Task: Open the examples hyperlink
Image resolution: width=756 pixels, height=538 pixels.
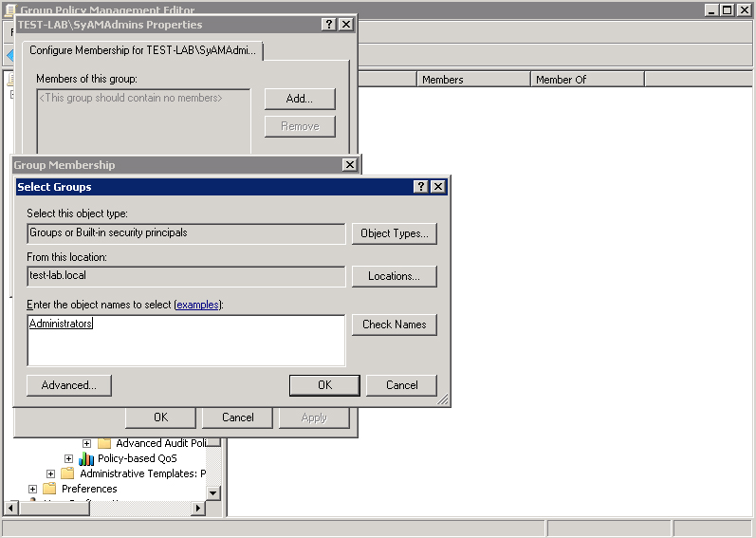Action: (x=197, y=305)
